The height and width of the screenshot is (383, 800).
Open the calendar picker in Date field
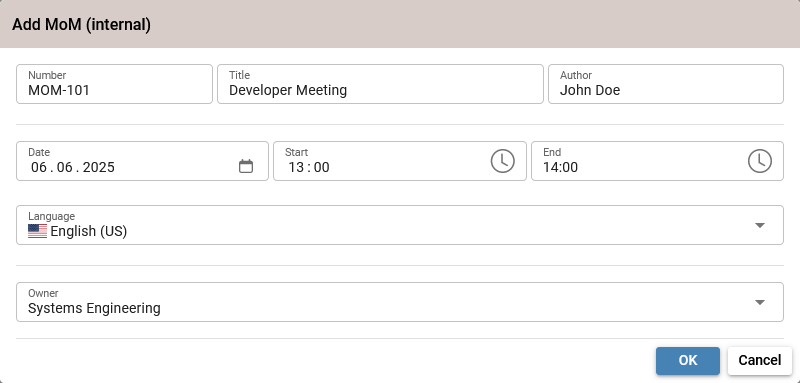point(246,166)
